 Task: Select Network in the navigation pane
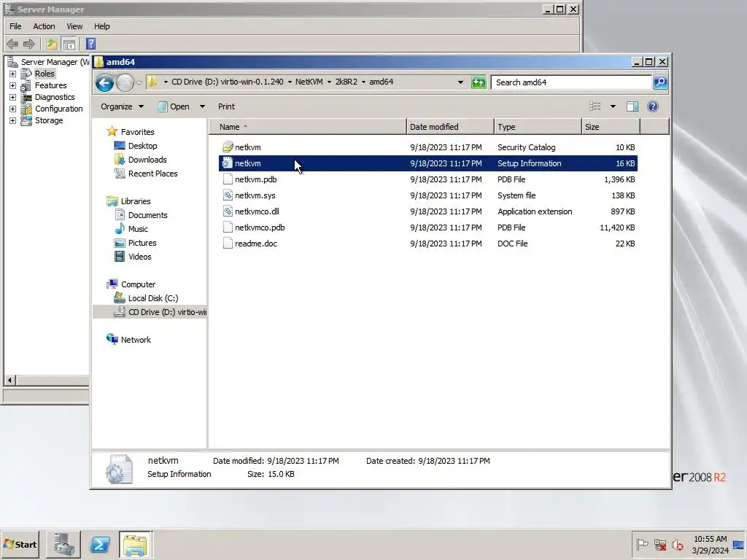tap(128, 340)
